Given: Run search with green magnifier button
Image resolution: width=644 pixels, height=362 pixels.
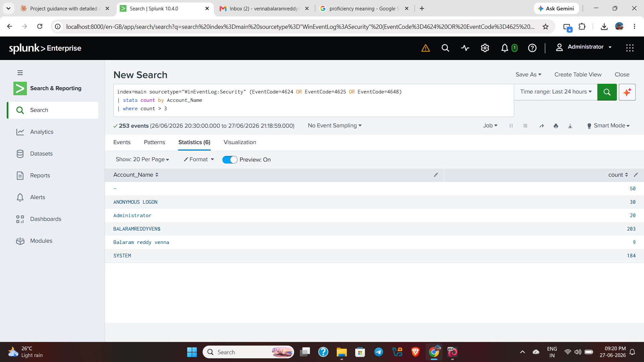Looking at the screenshot, I should 607,92.
